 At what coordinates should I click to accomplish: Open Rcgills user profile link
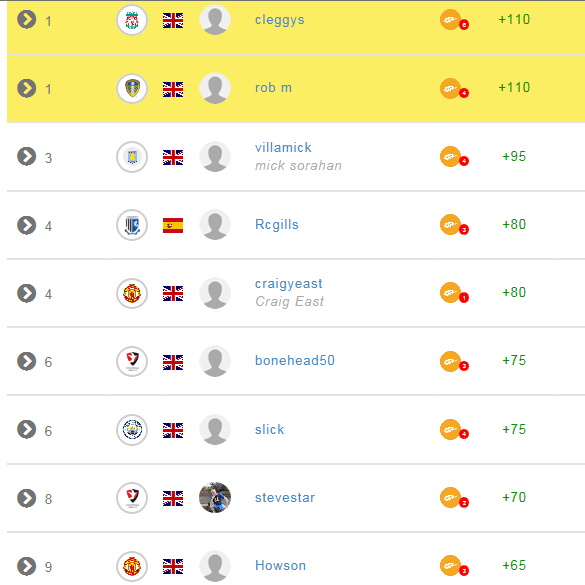[x=276, y=225]
